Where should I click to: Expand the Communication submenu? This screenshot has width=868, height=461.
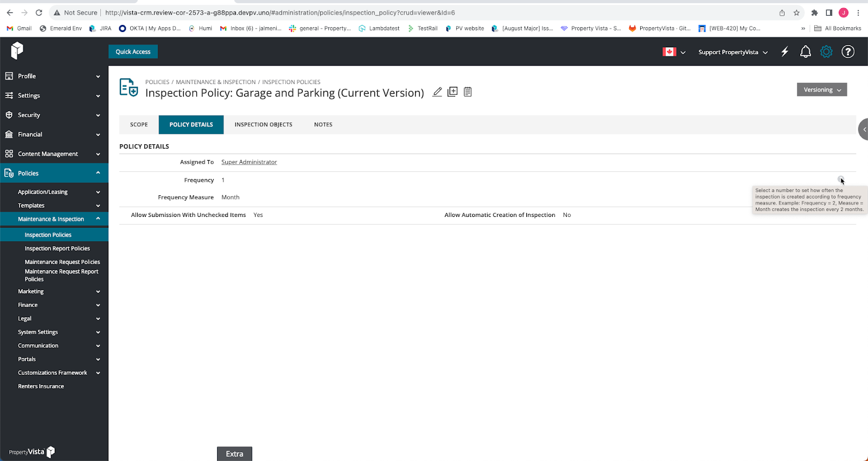[54, 345]
